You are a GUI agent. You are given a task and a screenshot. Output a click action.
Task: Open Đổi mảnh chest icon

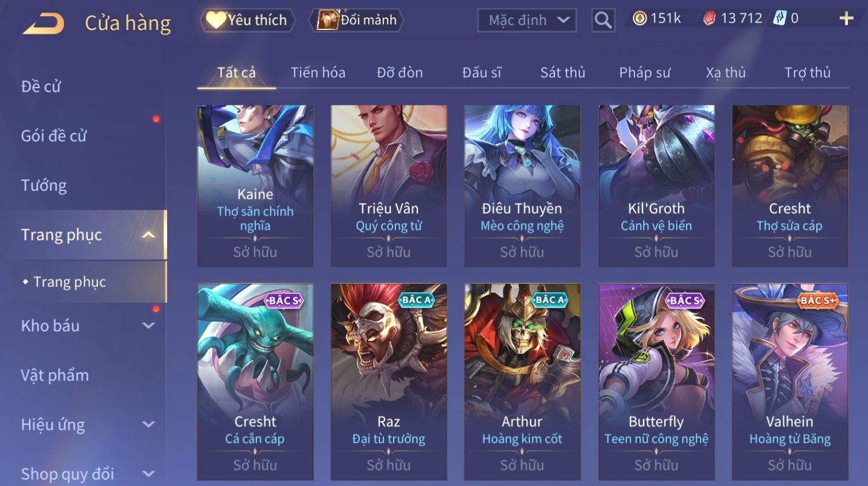[327, 20]
